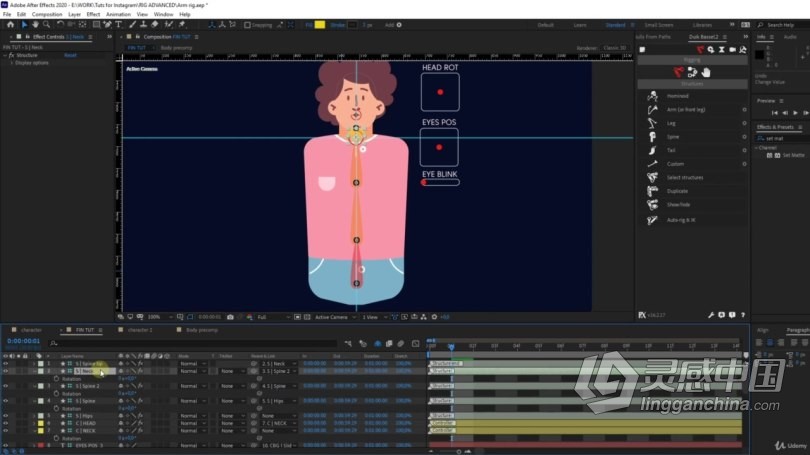810x455 pixels.
Task: Hide the C | NECK layer
Action: coord(6,430)
